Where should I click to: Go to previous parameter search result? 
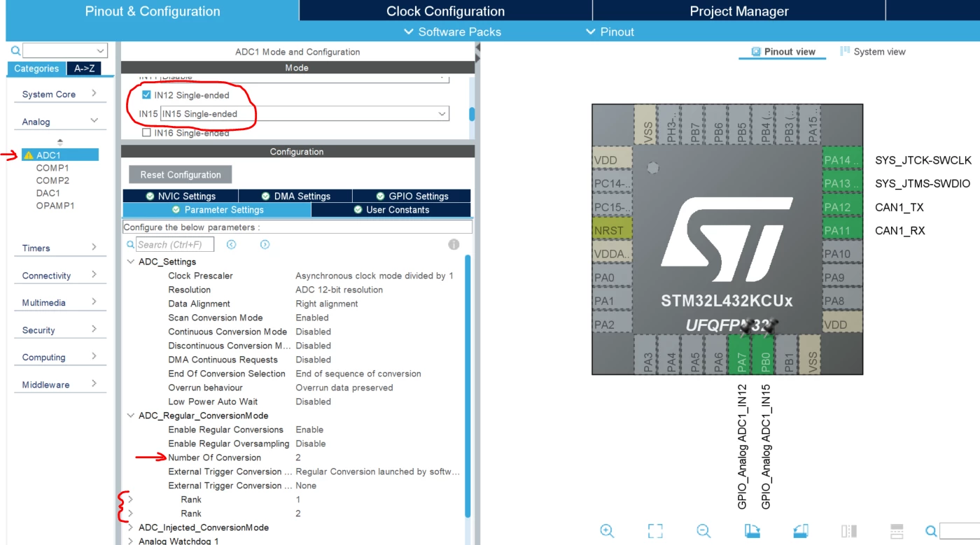(x=232, y=245)
